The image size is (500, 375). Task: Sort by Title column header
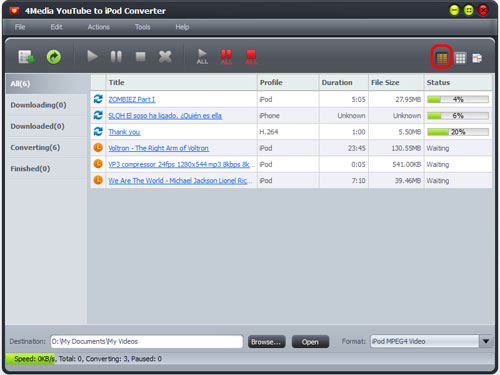pos(182,82)
